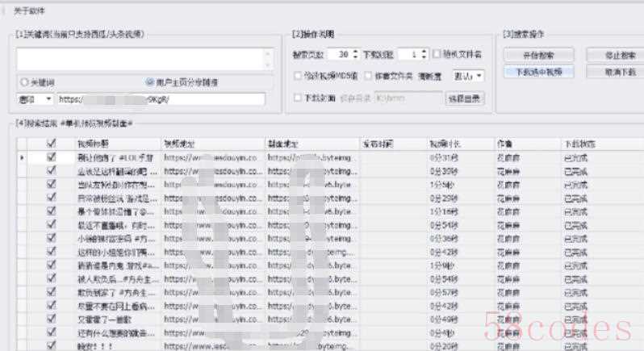This screenshot has width=644, height=351.
Task: Uncheck the row with duration 1分16秒
Action: [x=52, y=211]
